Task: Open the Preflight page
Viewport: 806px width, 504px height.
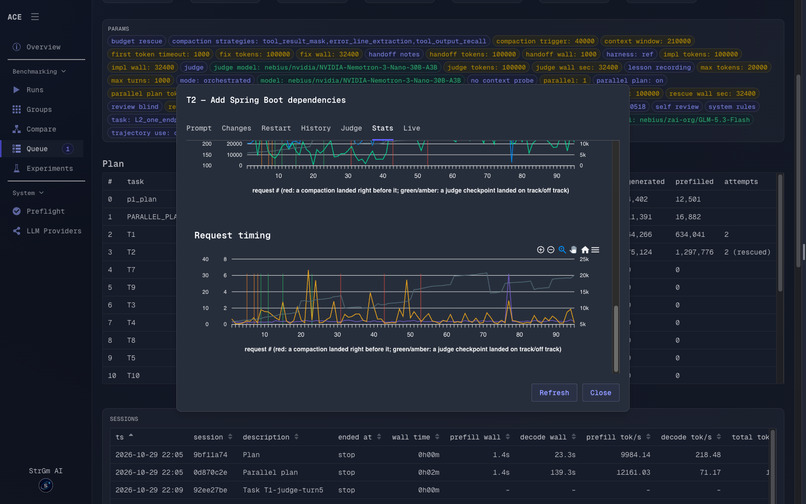Action: point(46,211)
